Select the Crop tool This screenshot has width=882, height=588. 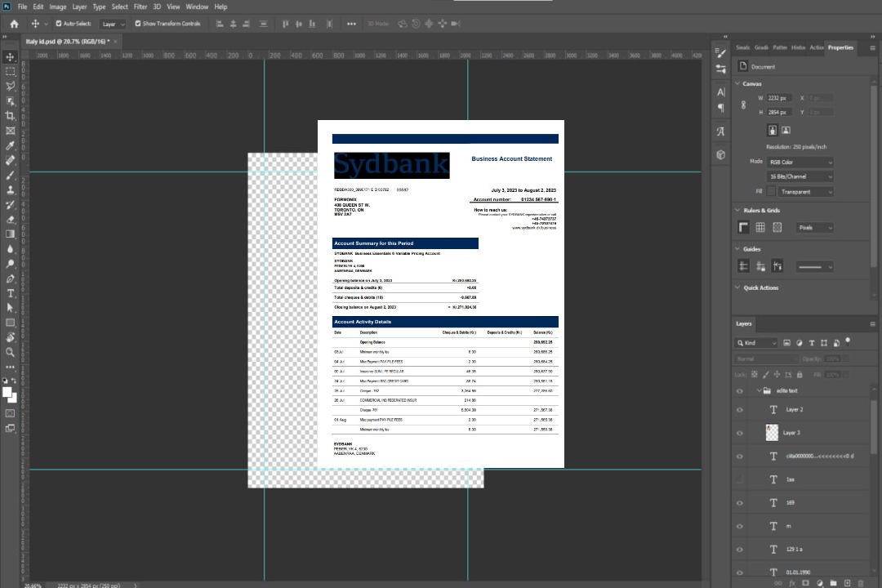pos(10,116)
